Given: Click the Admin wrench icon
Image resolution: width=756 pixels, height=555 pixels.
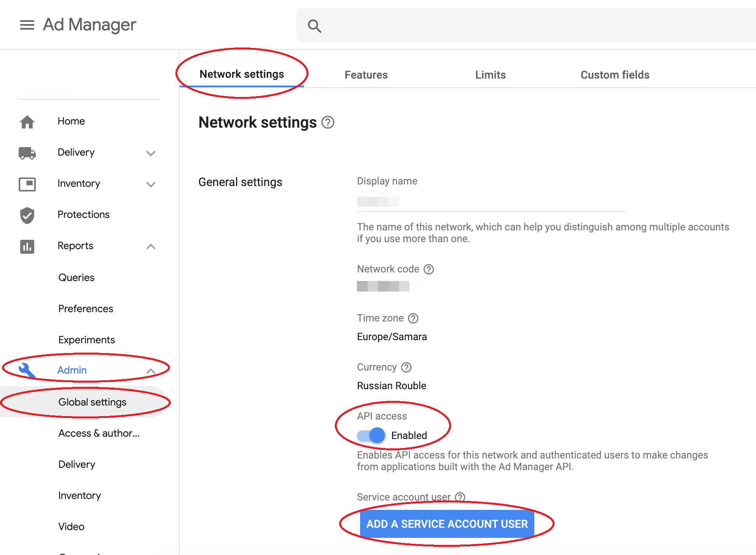Looking at the screenshot, I should pyautogui.click(x=27, y=371).
